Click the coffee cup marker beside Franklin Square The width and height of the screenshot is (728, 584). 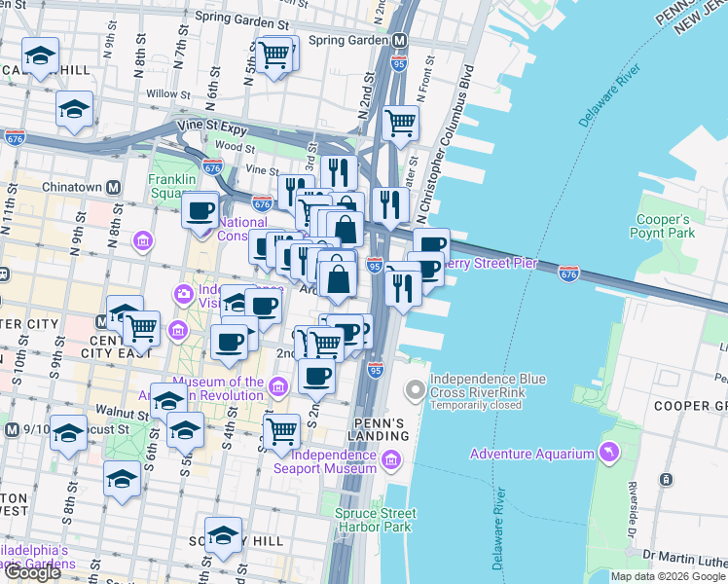(200, 212)
